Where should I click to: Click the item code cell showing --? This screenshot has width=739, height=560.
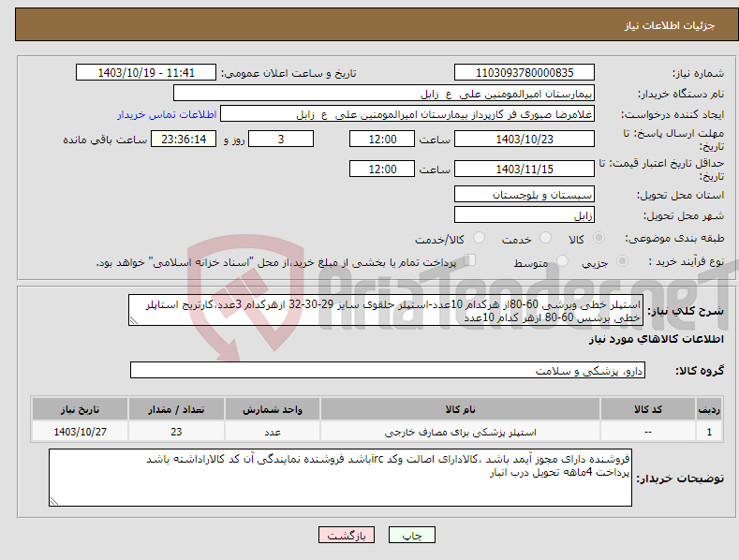648,432
